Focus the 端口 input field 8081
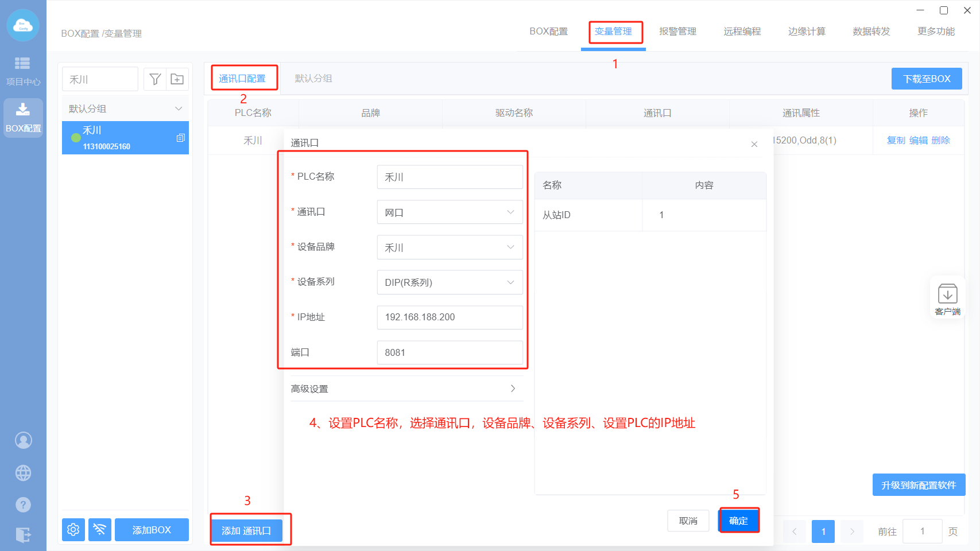This screenshot has width=980, height=551. pos(450,352)
